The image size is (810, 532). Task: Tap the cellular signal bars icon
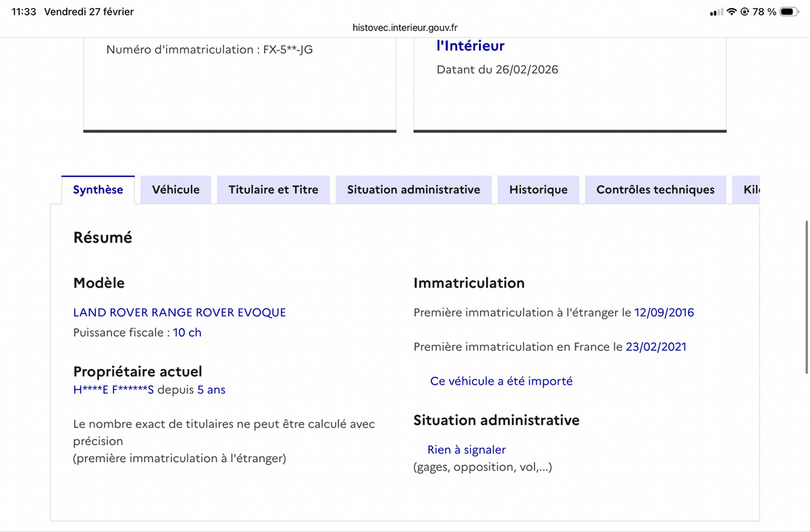click(x=717, y=12)
